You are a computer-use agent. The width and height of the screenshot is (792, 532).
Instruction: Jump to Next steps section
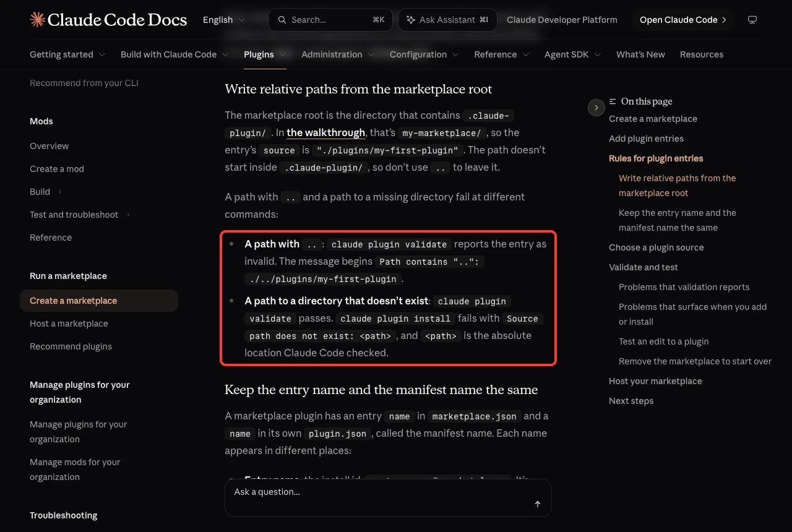coord(631,401)
